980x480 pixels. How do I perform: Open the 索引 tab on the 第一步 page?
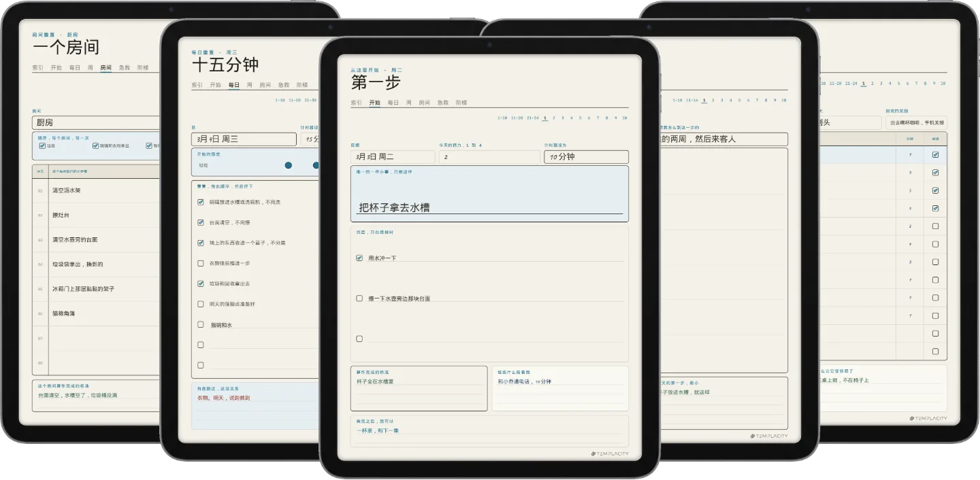(x=356, y=103)
